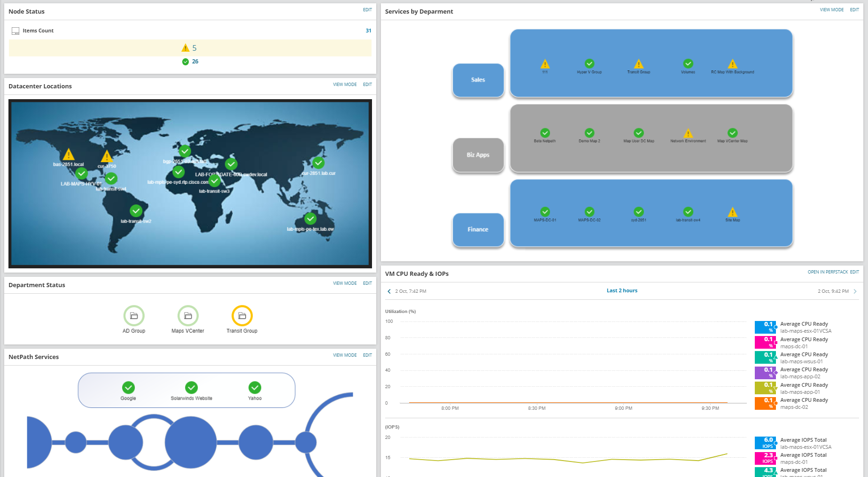Viewport: 868px width, 477px height.
Task: Click the Solarwinds Website NetPath status icon
Action: [x=191, y=387]
